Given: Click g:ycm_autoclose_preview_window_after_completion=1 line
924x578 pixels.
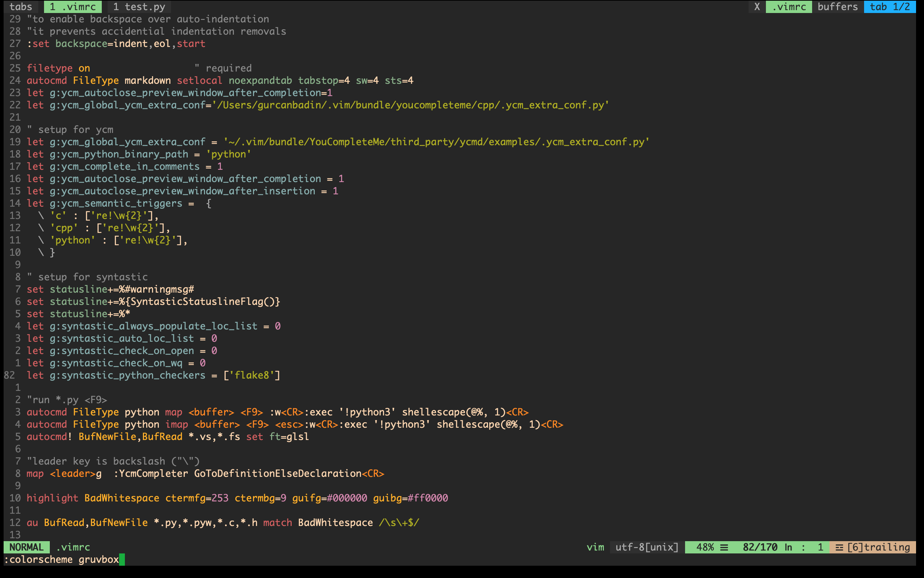Looking at the screenshot, I should pos(179,92).
